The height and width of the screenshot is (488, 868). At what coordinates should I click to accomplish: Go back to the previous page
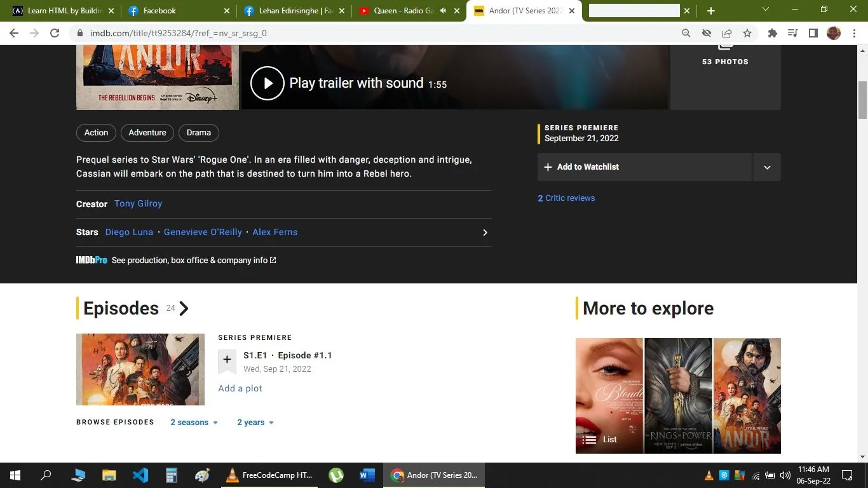pos(14,33)
